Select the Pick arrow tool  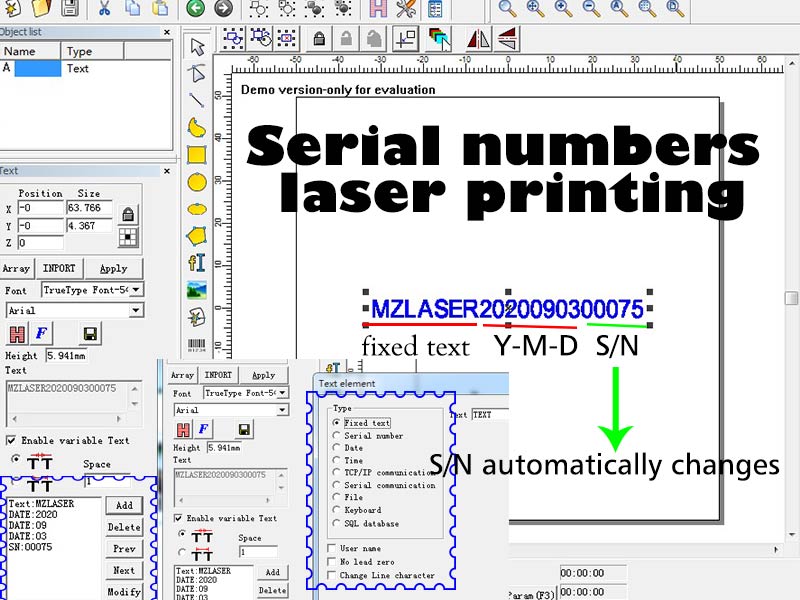pyautogui.click(x=197, y=46)
